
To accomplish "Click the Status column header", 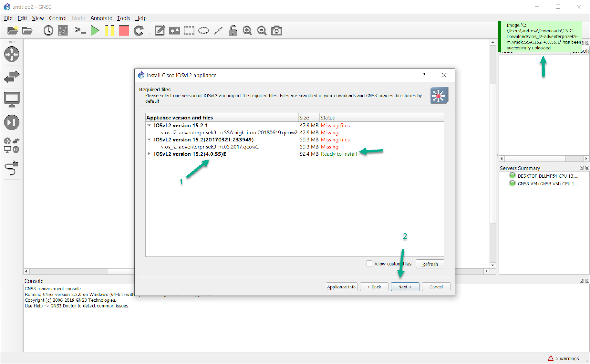I will (x=382, y=118).
